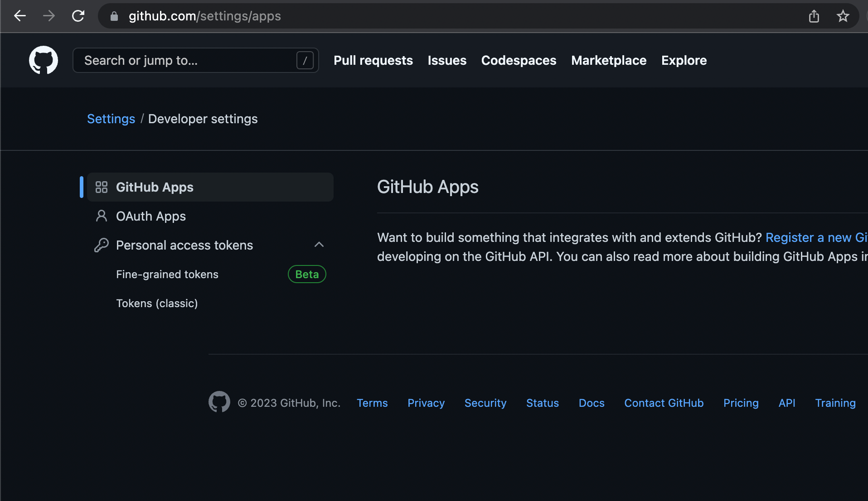The width and height of the screenshot is (868, 501).
Task: Click the GitHub logo in footer
Action: [219, 402]
